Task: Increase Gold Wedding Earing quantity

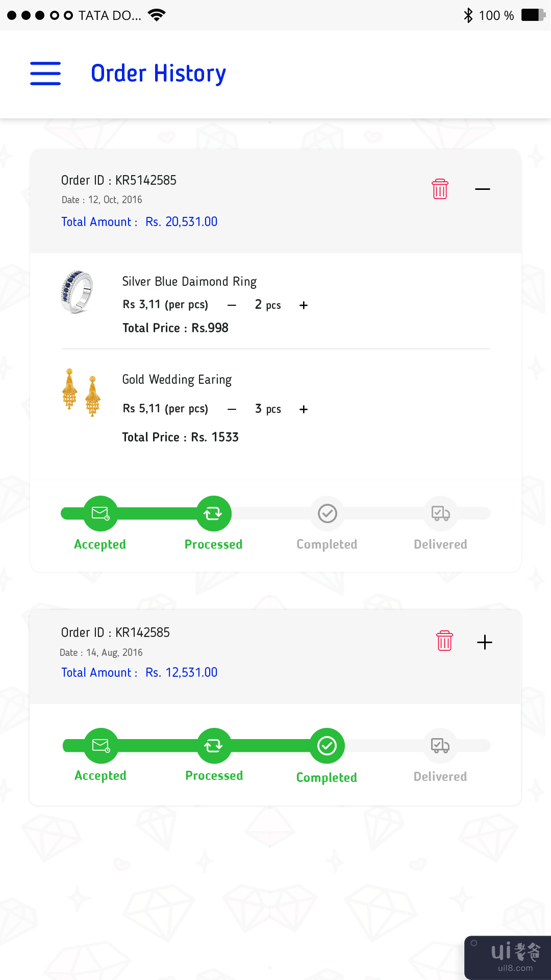Action: tap(304, 409)
